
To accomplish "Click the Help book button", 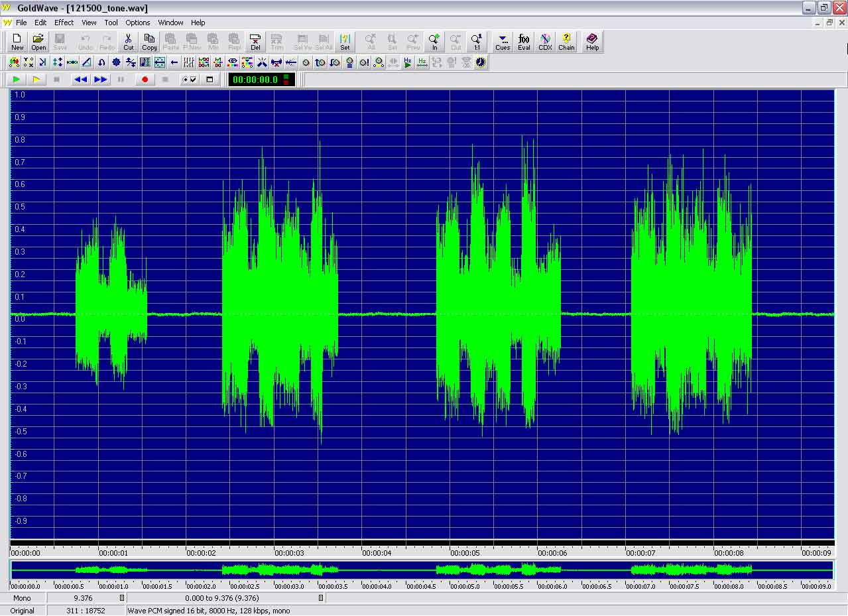I will point(592,42).
